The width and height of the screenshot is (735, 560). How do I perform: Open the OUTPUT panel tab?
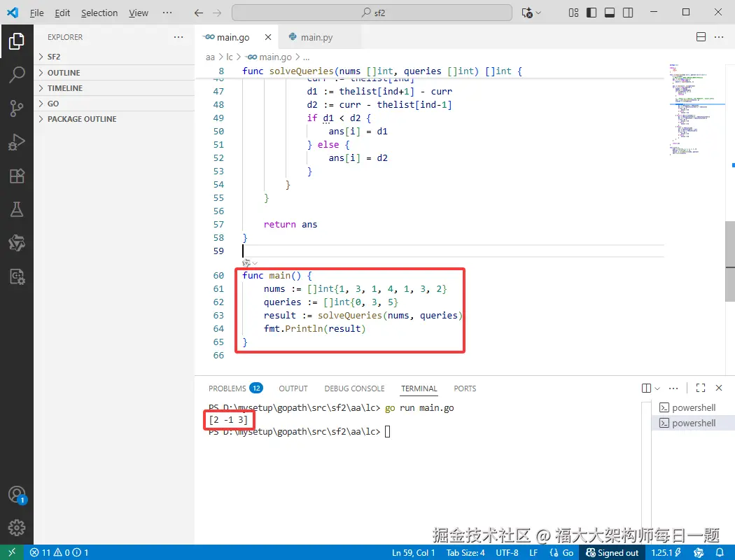[293, 388]
